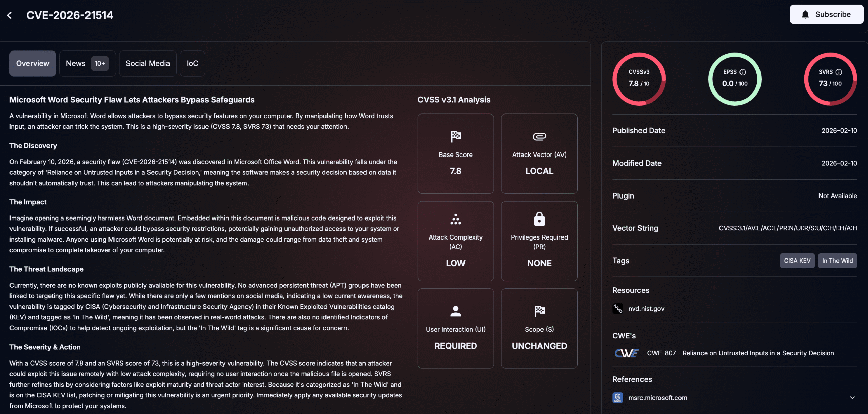This screenshot has height=414, width=868.
Task: Open the nvd.nist.gov resource link
Action: coord(646,309)
